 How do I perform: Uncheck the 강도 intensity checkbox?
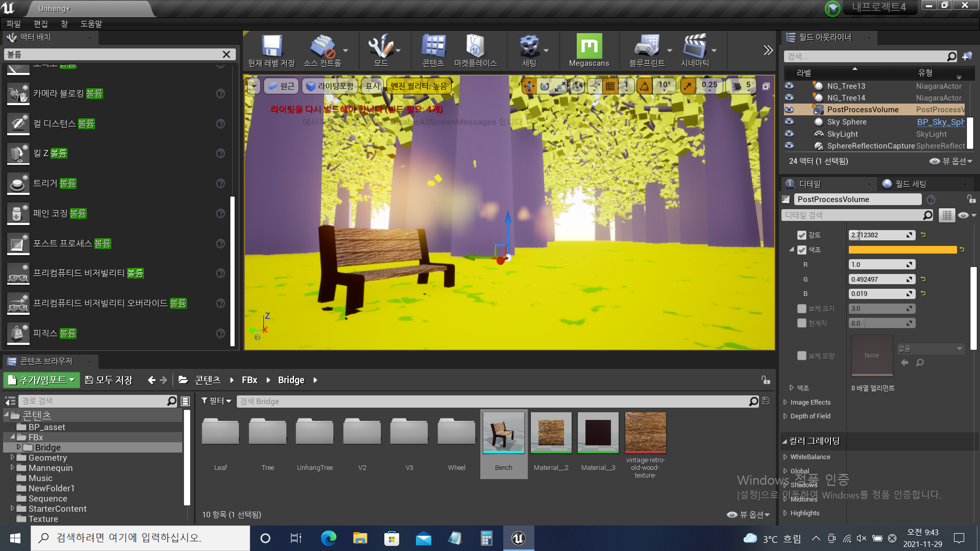[x=802, y=235]
